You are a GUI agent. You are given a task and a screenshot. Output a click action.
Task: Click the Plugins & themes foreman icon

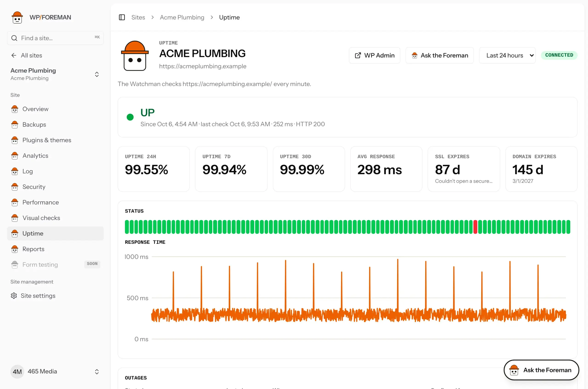coord(15,140)
